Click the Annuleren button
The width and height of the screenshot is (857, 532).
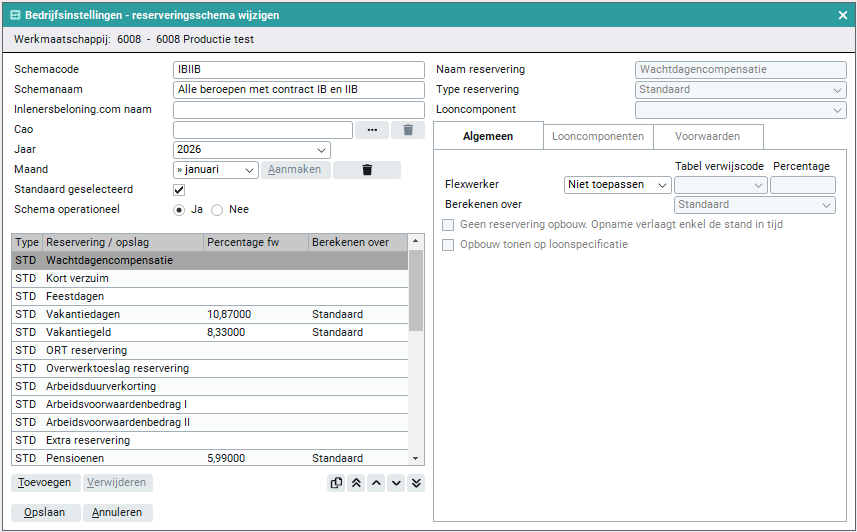point(116,513)
